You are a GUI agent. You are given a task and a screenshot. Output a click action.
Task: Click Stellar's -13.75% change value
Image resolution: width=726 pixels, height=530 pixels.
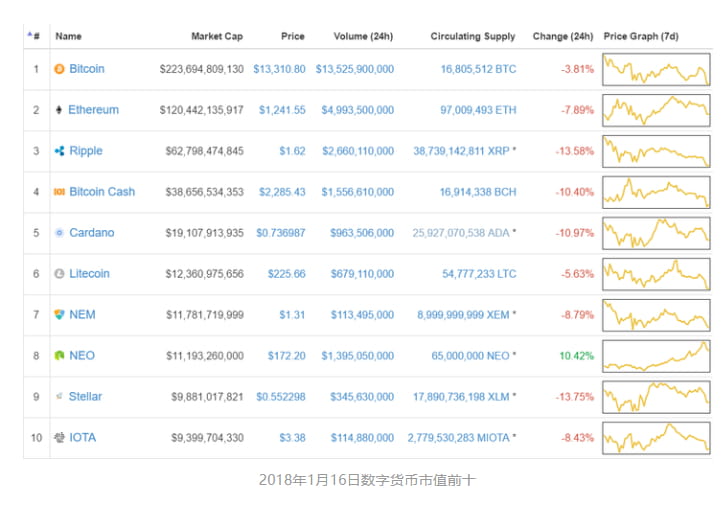(x=575, y=397)
